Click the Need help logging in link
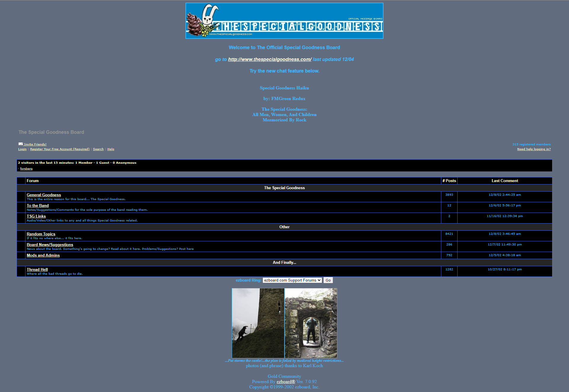This screenshot has width=569, height=392. [534, 149]
